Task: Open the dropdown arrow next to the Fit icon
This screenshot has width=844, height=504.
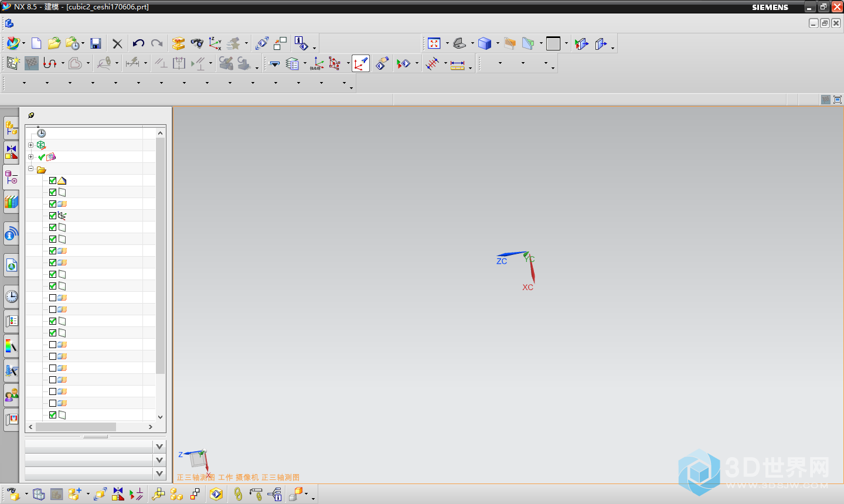Action: (x=447, y=43)
